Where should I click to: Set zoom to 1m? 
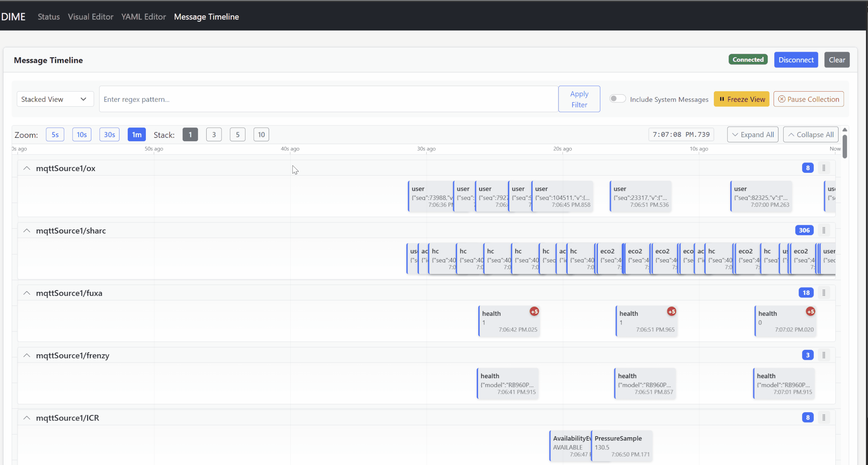tap(136, 135)
